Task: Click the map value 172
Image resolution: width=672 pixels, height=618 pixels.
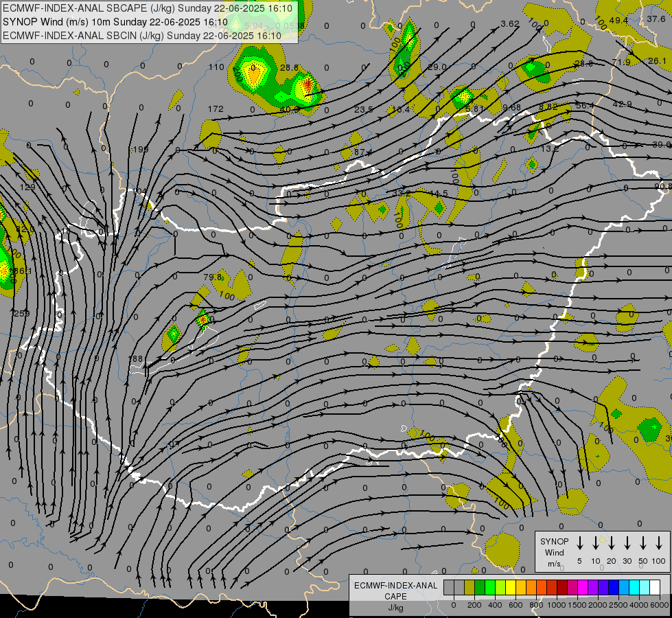Action: [x=216, y=109]
